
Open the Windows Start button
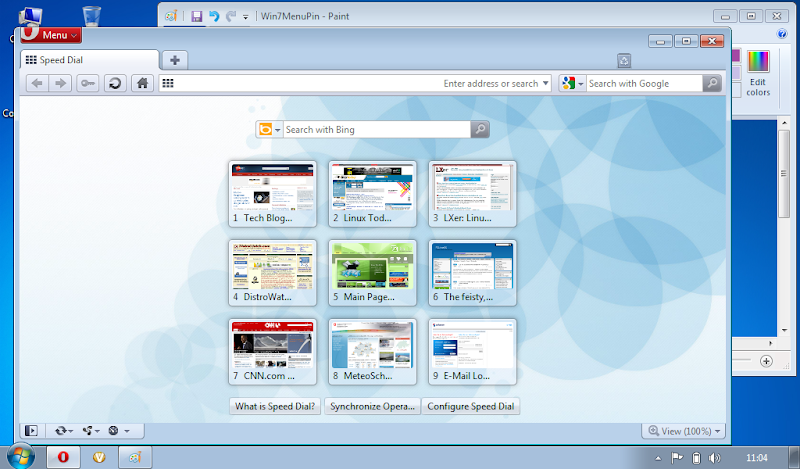coord(20,456)
